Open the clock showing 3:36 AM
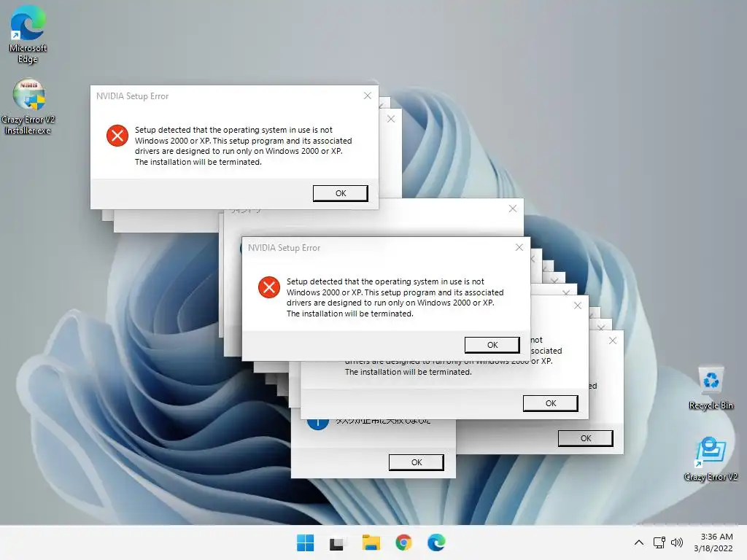The image size is (747, 560). click(716, 537)
